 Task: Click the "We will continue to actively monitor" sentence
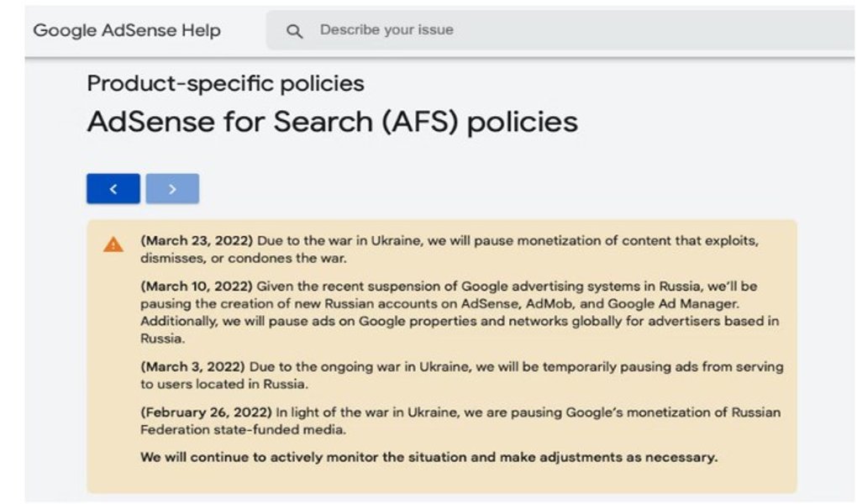[x=428, y=458]
